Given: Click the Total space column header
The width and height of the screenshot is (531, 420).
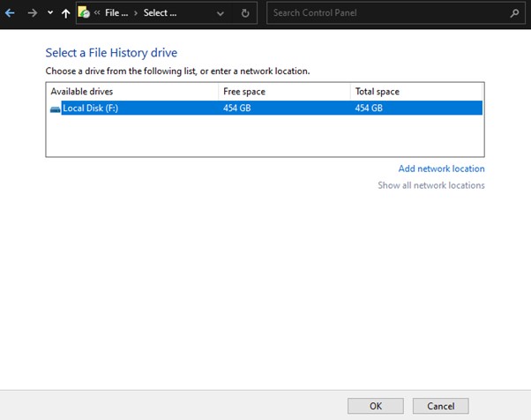Looking at the screenshot, I should (415, 92).
